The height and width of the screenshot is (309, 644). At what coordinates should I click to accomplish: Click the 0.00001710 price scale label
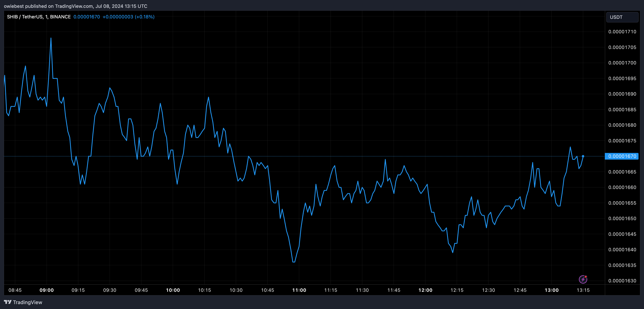[622, 32]
